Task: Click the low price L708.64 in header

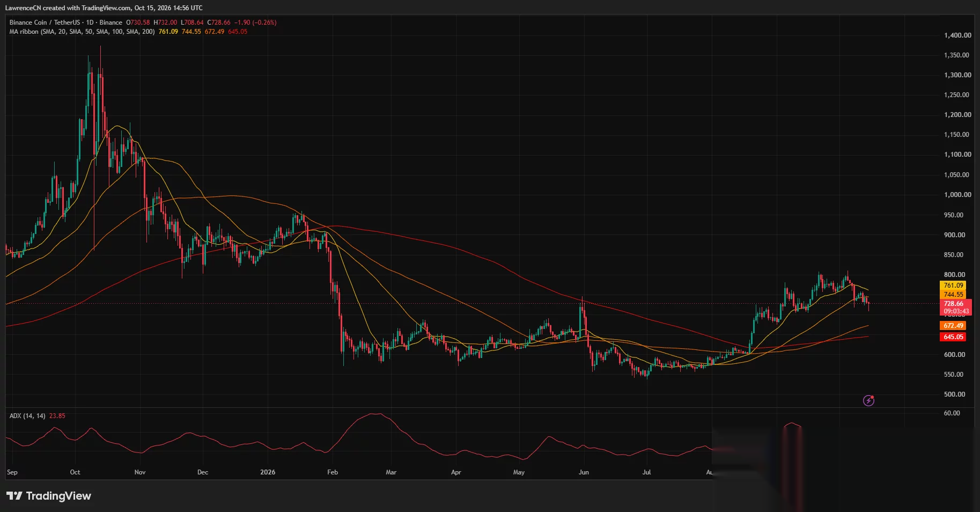Action: (x=192, y=23)
